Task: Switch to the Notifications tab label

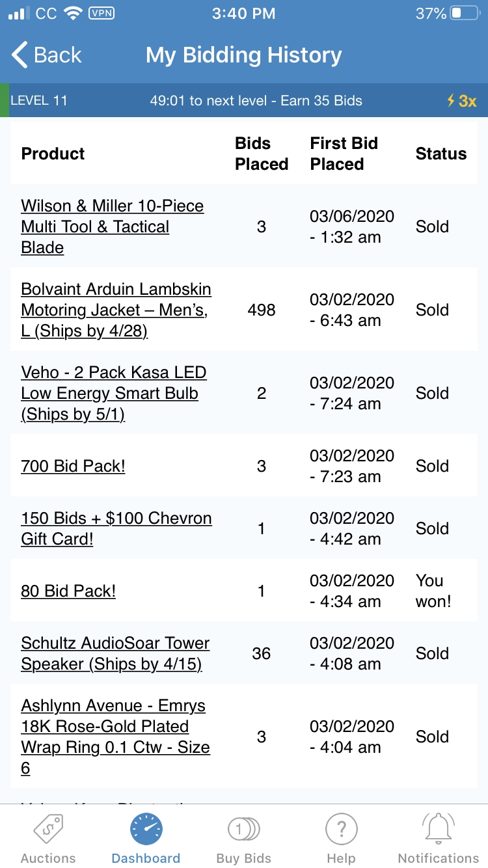Action: coord(438,858)
